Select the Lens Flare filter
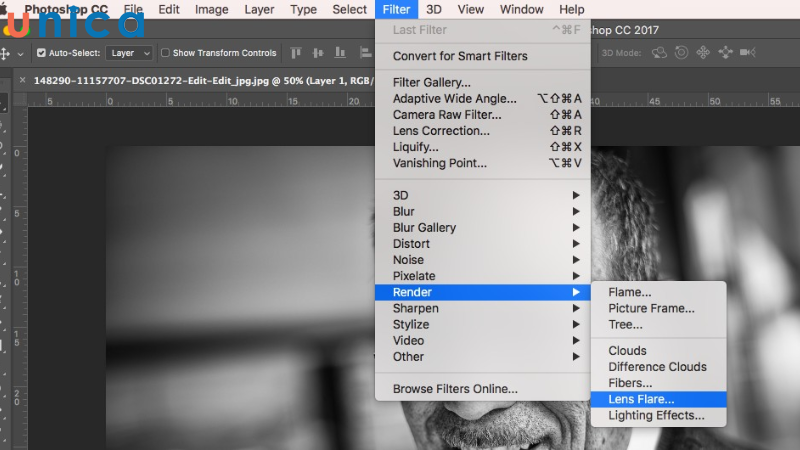The width and height of the screenshot is (800, 450). click(658, 399)
